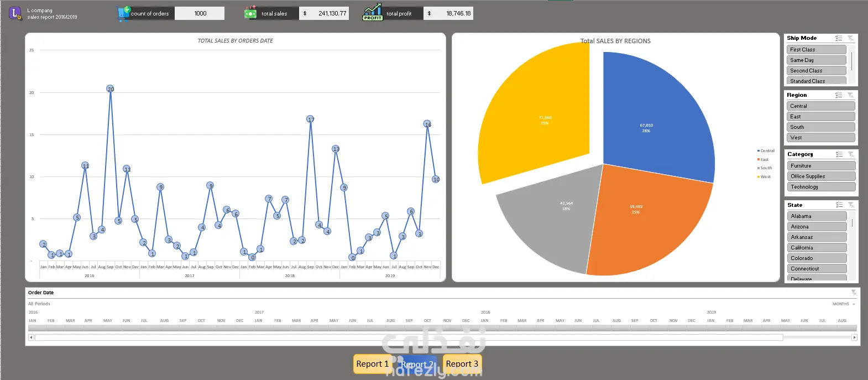Clear filter on Ship Mode slicer
Viewport: 868px width, 380px height.
coord(851,38)
